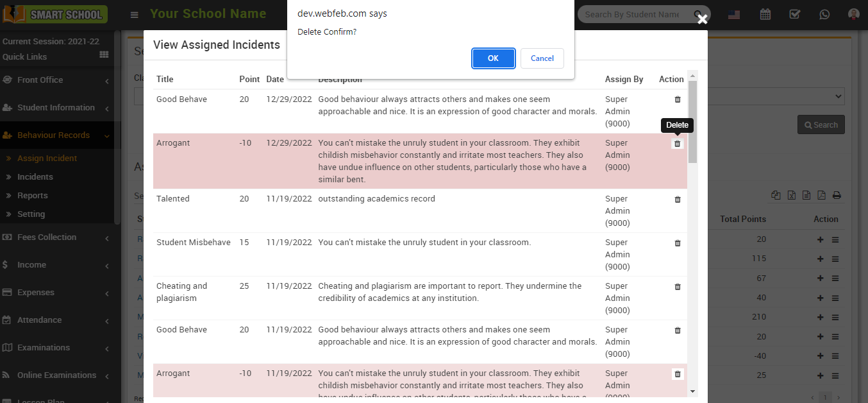Click the print icon above table

point(837,196)
